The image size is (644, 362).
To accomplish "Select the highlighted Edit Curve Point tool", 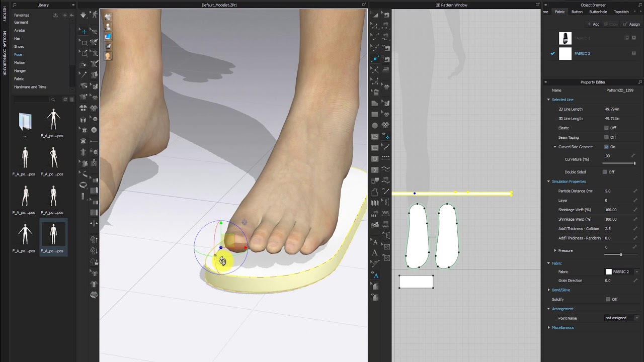I will click(x=375, y=58).
